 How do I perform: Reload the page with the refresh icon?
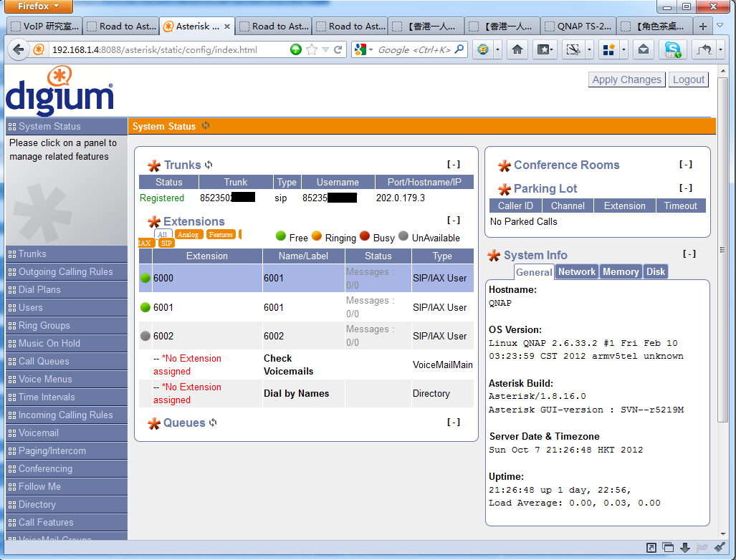pyautogui.click(x=338, y=49)
